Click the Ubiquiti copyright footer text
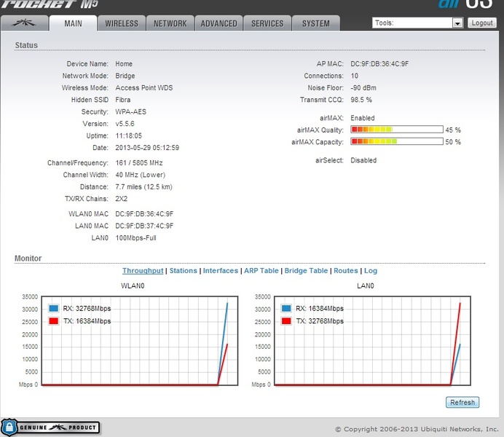This screenshot has height=437, width=504. pyautogui.click(x=417, y=429)
